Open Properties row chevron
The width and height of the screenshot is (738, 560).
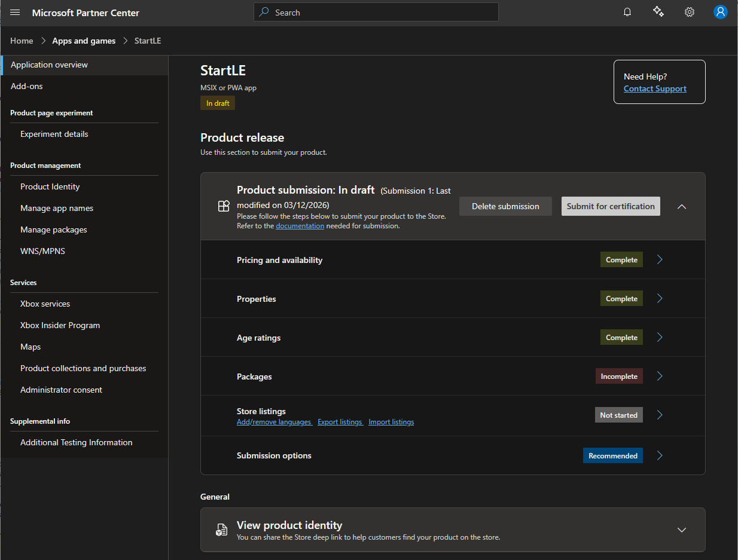coord(660,298)
